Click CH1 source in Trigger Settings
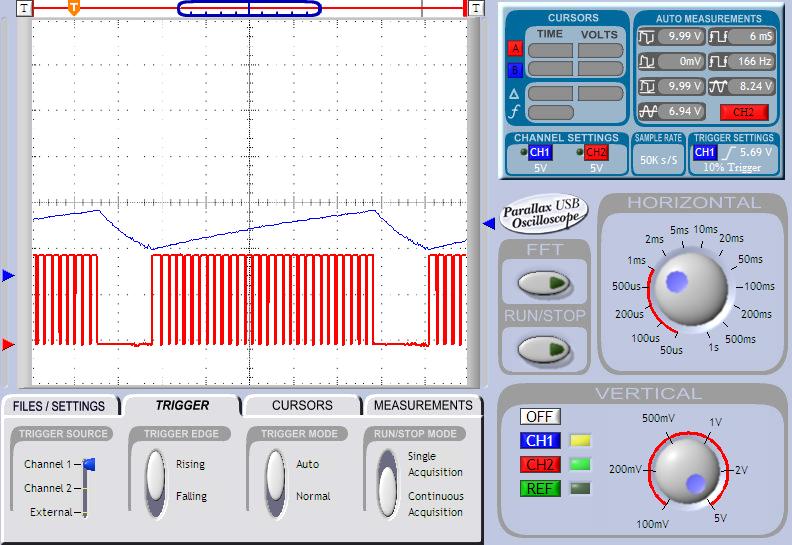This screenshot has width=792, height=545. click(x=705, y=152)
